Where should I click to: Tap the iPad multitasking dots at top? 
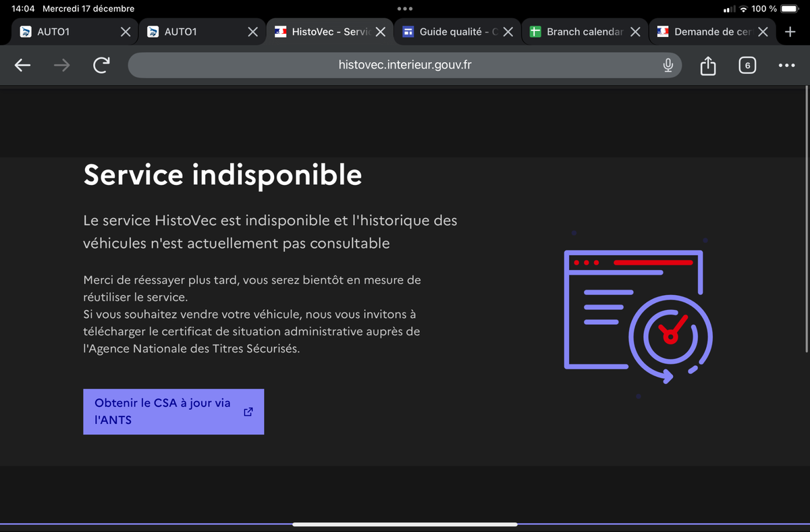coord(405,9)
